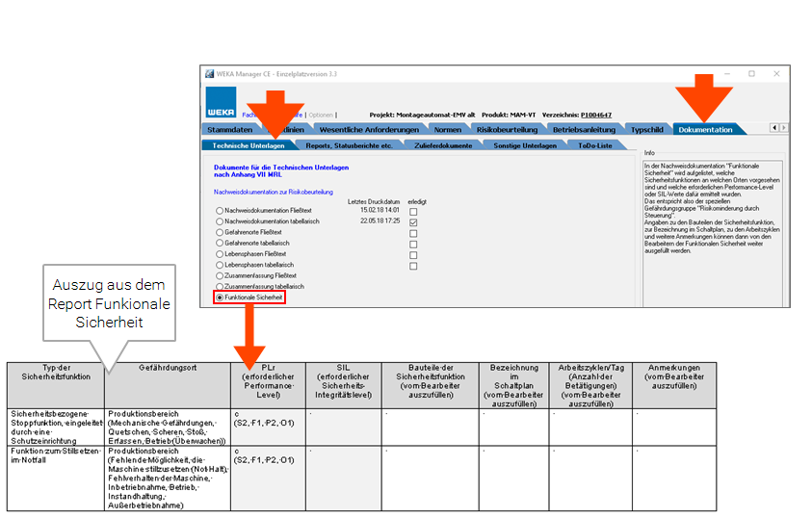Select Lebensphasen Fließtext radio option
812x518 pixels.
pos(221,254)
